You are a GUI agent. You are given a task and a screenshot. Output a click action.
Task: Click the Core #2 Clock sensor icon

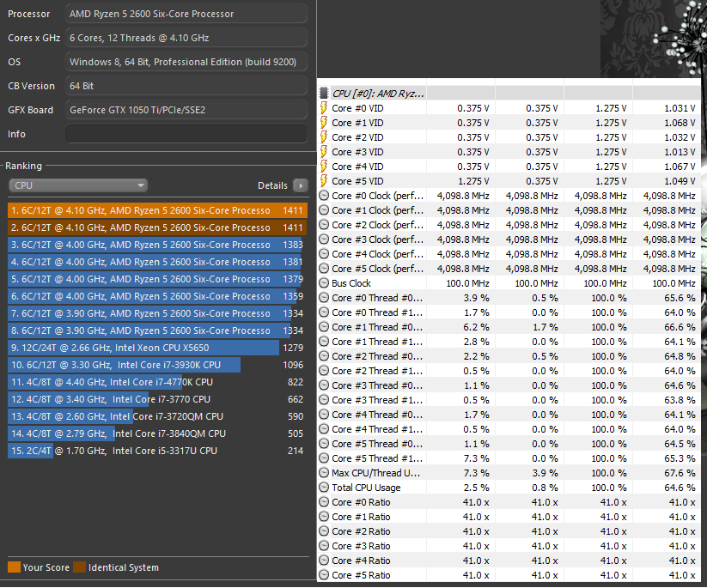point(324,225)
